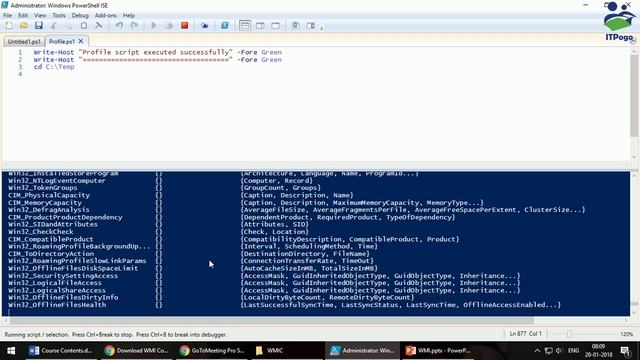Click CIM_MemoryCapacity row in console
The width and height of the screenshot is (640, 360).
246,202
